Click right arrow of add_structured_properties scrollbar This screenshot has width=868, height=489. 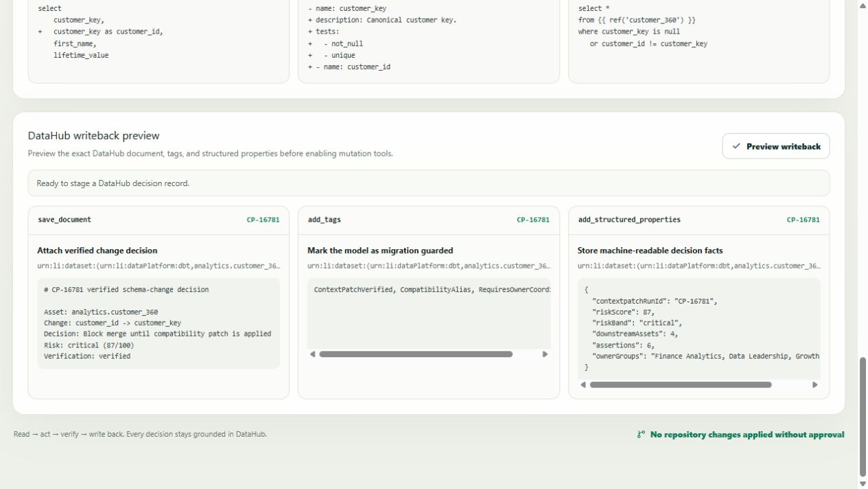[x=815, y=385]
